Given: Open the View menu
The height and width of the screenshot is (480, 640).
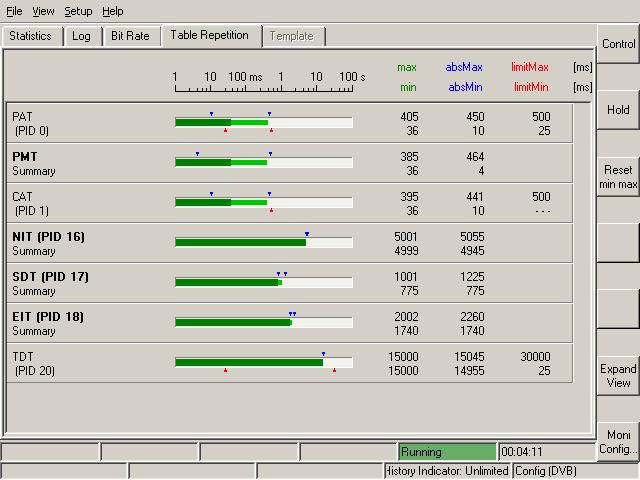Looking at the screenshot, I should 43,11.
